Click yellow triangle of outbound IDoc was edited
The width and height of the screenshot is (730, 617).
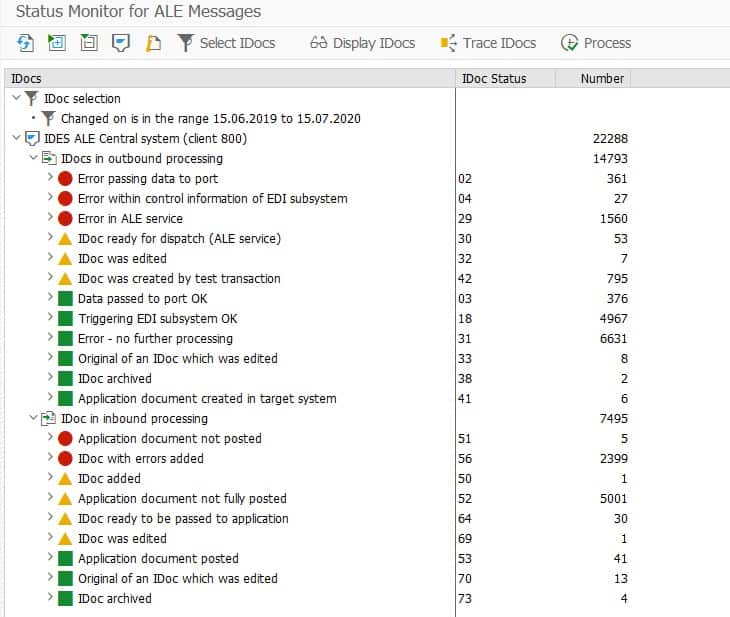click(65, 259)
